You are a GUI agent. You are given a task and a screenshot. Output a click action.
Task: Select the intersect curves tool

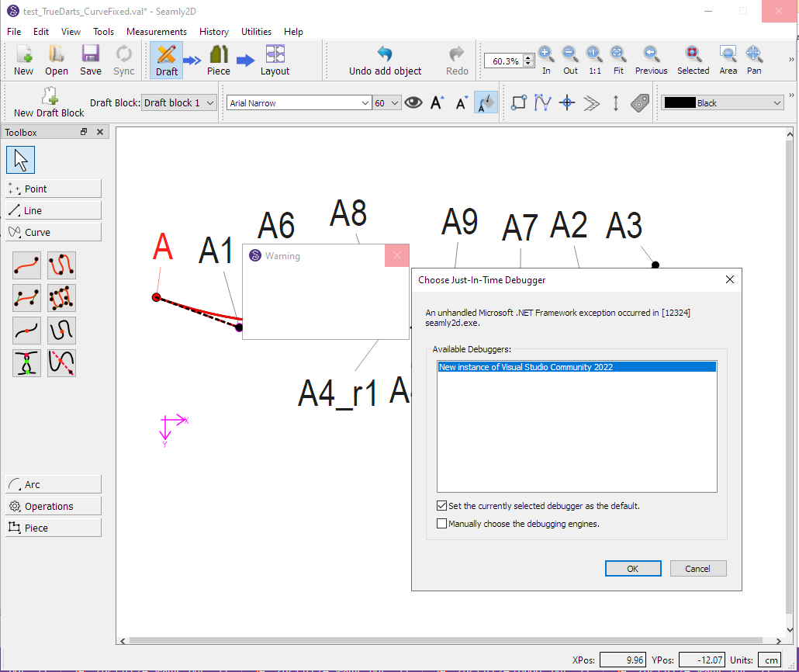26,362
